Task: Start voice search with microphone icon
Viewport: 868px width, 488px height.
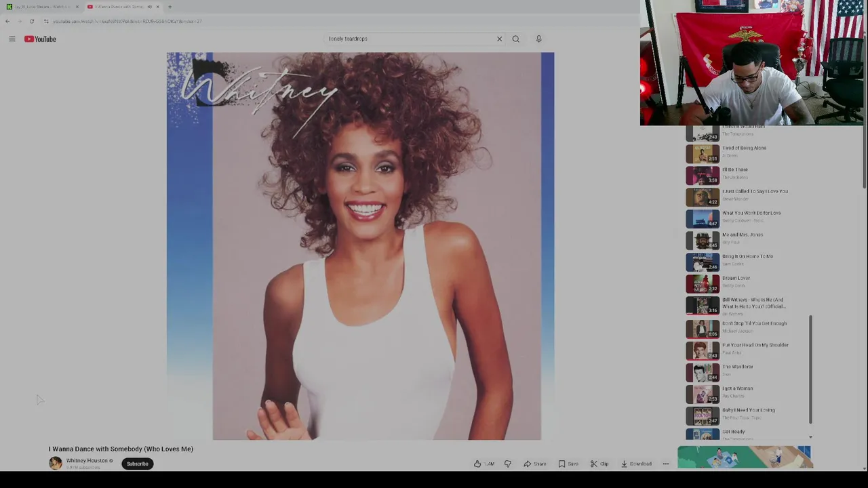Action: tap(538, 39)
